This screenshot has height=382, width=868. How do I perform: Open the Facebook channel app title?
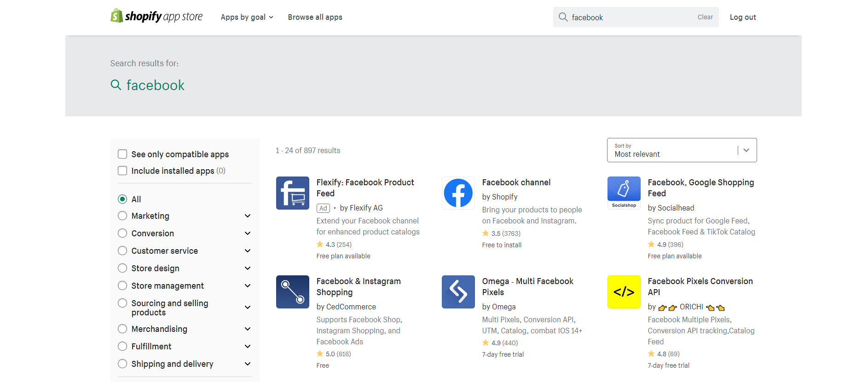[x=516, y=182]
